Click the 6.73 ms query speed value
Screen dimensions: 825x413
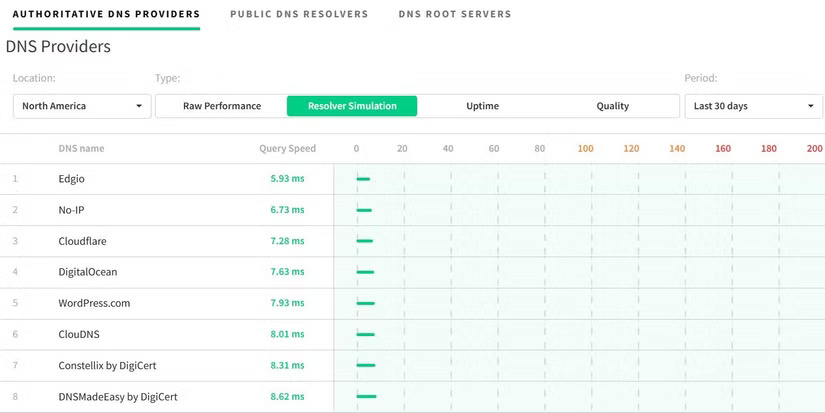(x=287, y=209)
